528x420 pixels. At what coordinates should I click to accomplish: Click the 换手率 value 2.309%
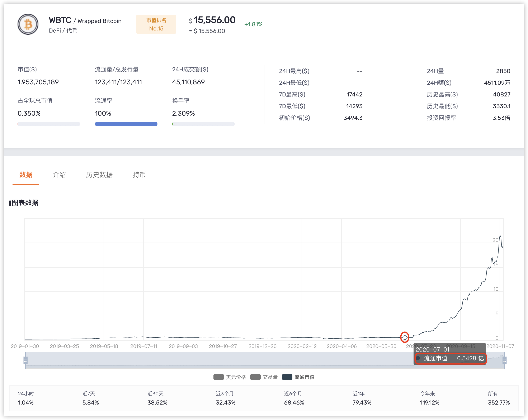point(183,113)
